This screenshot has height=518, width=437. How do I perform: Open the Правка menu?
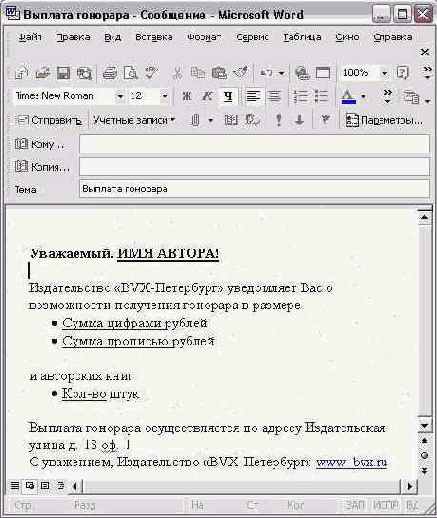click(x=73, y=37)
